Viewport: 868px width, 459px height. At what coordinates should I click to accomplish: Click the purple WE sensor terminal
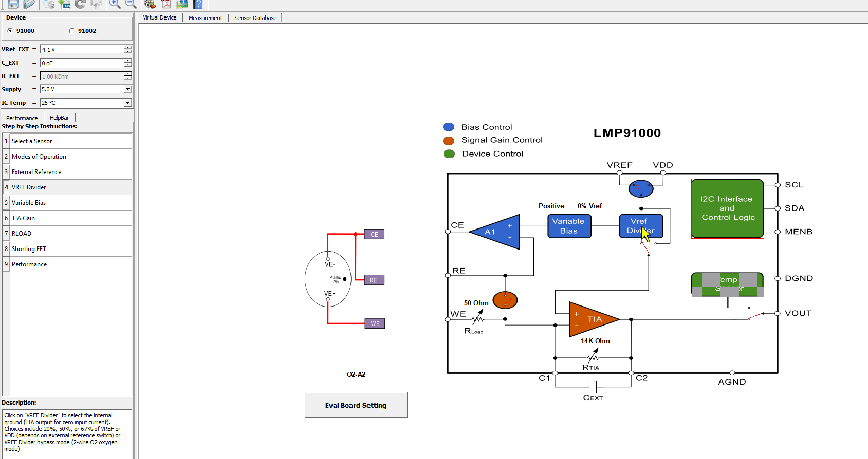[x=375, y=323]
